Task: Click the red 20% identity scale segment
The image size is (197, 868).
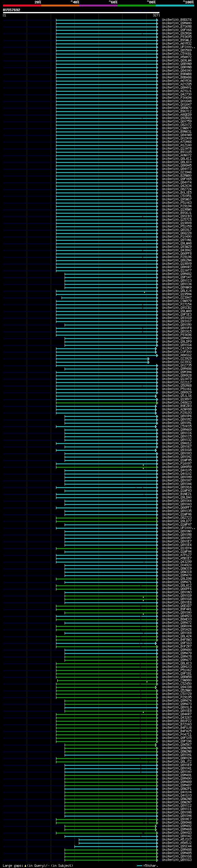Action: (x=22, y=6)
